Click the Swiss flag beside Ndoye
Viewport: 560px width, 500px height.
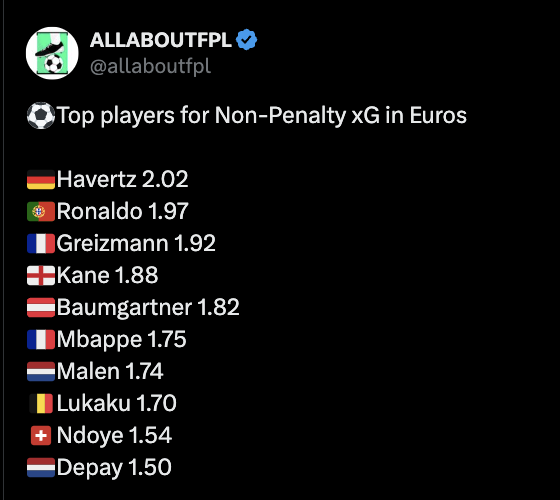click(41, 435)
